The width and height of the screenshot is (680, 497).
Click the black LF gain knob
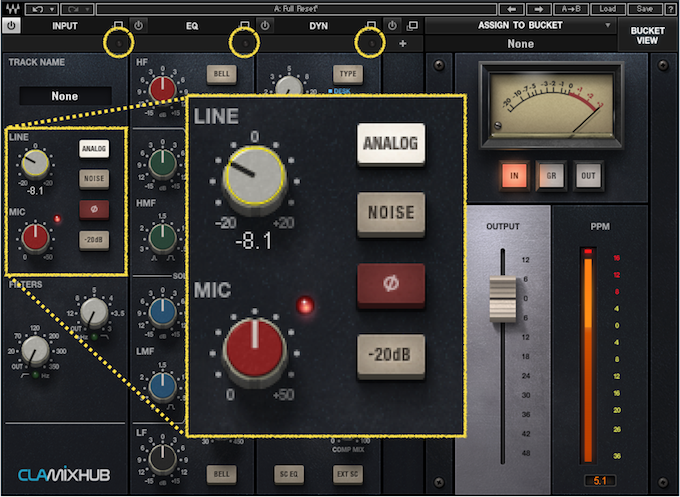point(163,459)
